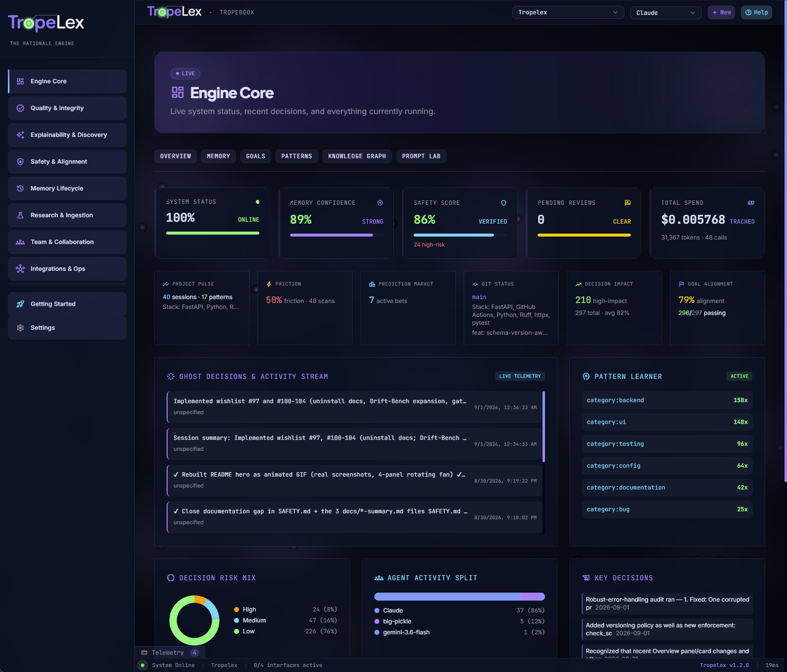Click the Explainability & Discovery sparkle icon

[x=20, y=135]
